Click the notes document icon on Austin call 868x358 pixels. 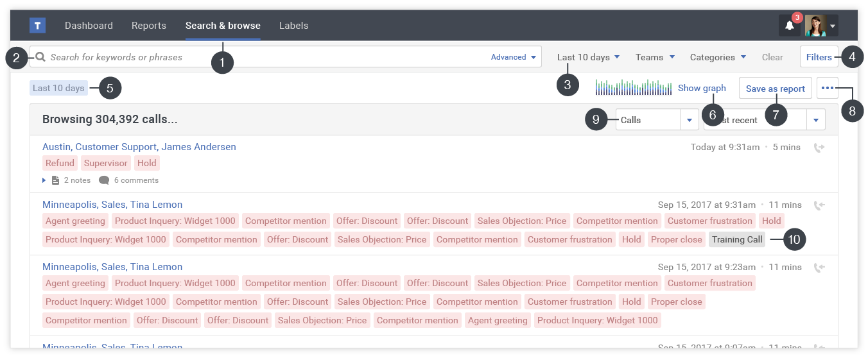coord(55,180)
